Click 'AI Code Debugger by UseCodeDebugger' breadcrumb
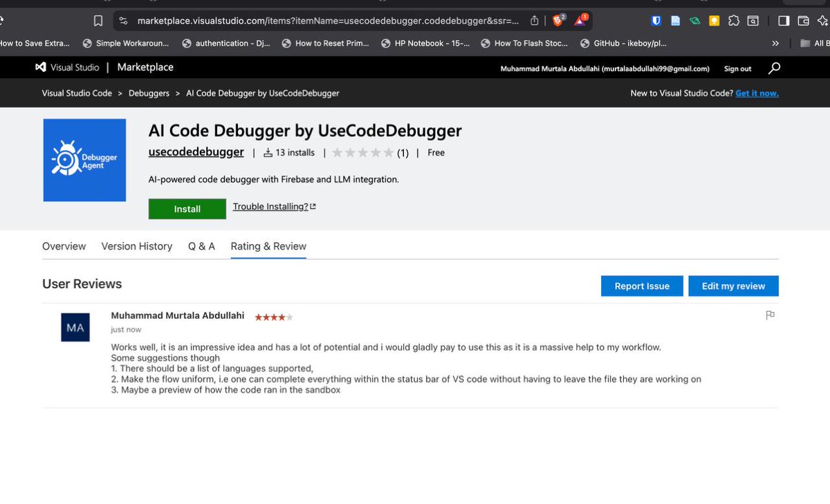 [263, 93]
